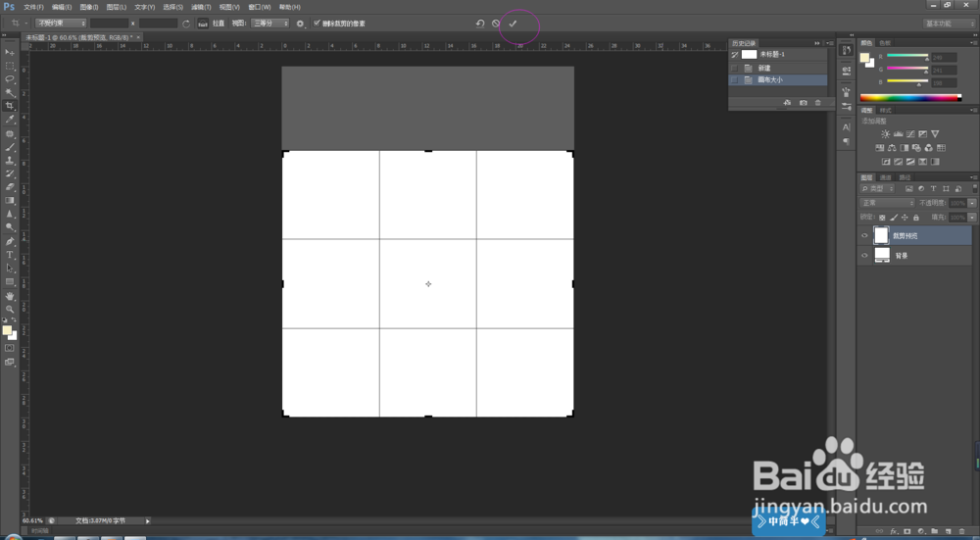The height and width of the screenshot is (540, 980).
Task: Click the 拉直 straighten button label
Action: [x=219, y=24]
